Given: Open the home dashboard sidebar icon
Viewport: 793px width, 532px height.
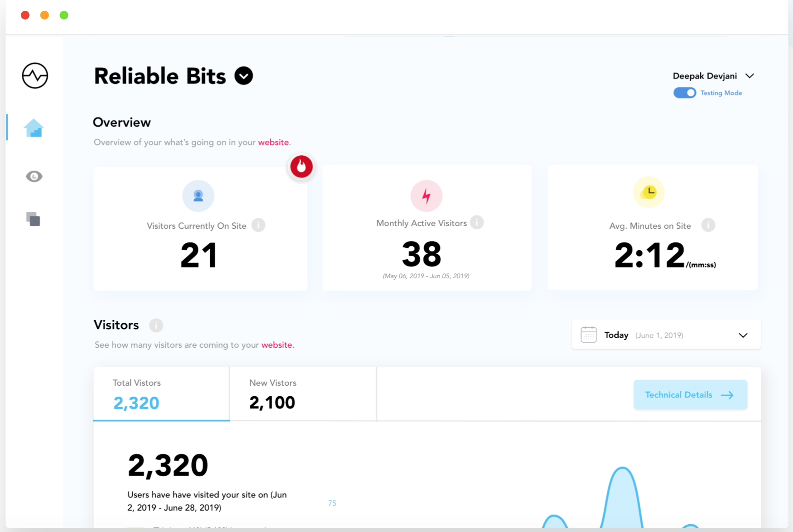Looking at the screenshot, I should 34,128.
